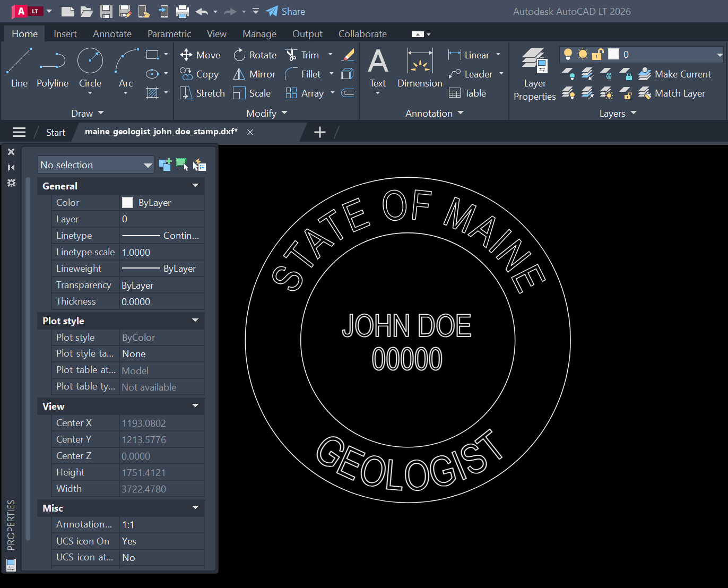Viewport: 728px width, 588px height.
Task: Click the Dimension tool
Action: [x=420, y=68]
